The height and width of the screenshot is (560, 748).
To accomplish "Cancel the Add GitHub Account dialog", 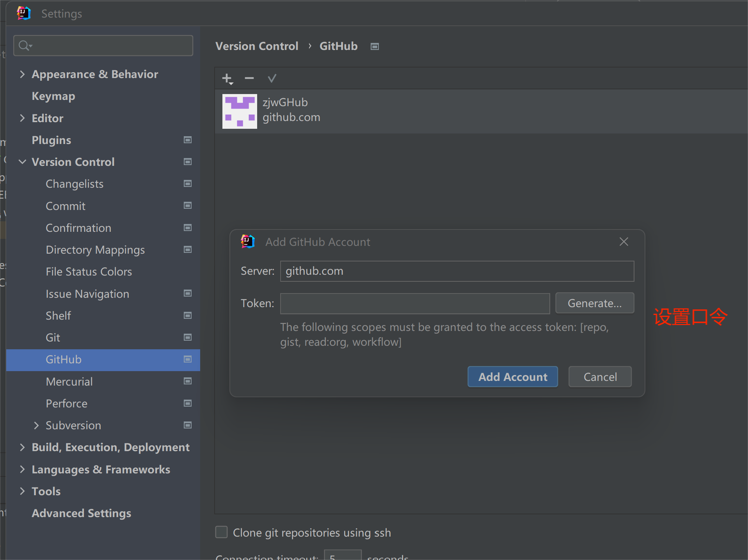I will (600, 377).
